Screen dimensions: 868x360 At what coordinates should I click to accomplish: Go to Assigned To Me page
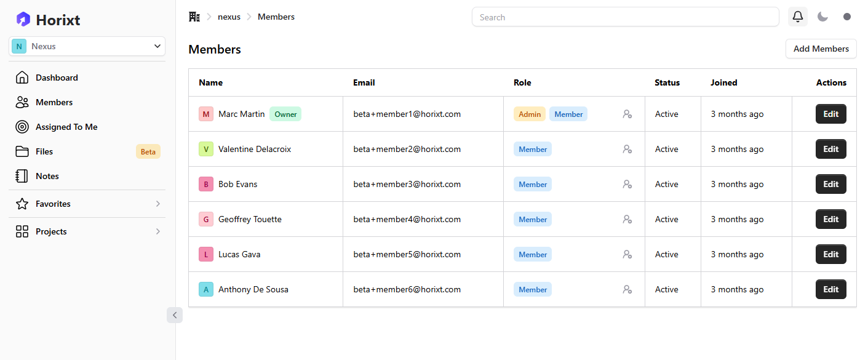(x=66, y=127)
